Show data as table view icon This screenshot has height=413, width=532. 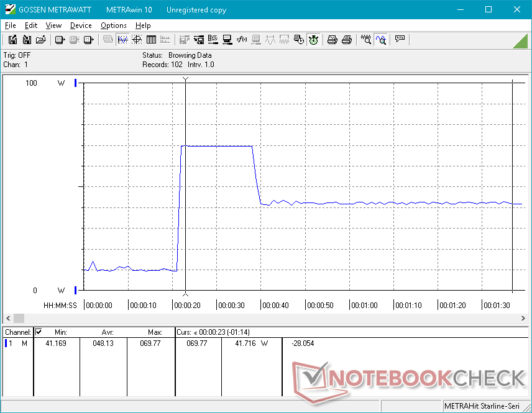150,40
